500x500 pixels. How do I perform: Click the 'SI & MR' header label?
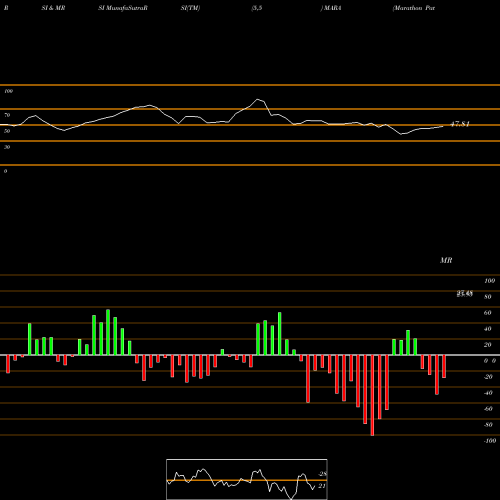coord(53,8)
